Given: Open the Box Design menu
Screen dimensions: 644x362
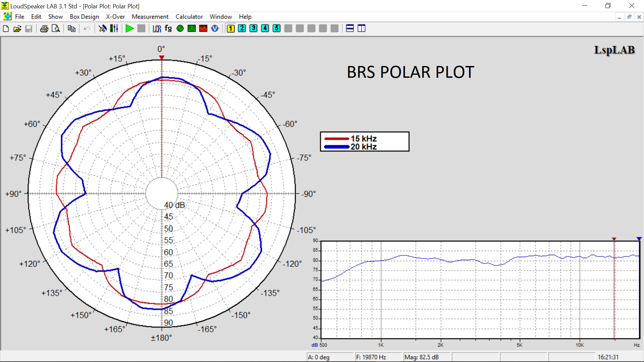Looking at the screenshot, I should pyautogui.click(x=84, y=16).
